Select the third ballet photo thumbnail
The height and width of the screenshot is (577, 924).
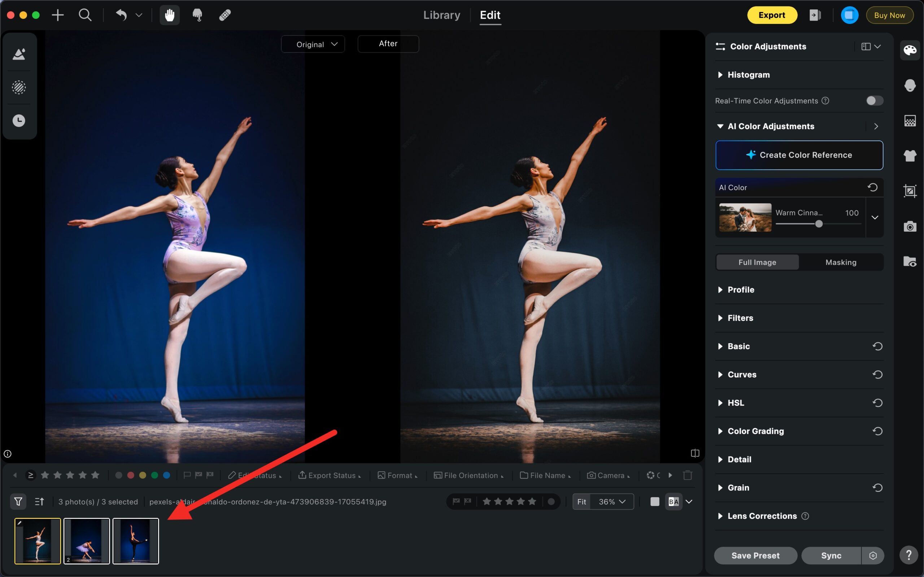[x=135, y=541]
